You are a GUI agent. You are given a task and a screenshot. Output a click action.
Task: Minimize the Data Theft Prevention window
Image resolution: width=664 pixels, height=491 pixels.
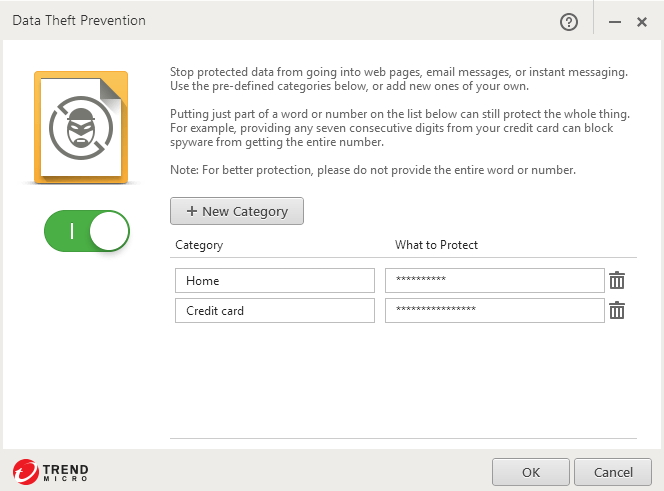(615, 21)
